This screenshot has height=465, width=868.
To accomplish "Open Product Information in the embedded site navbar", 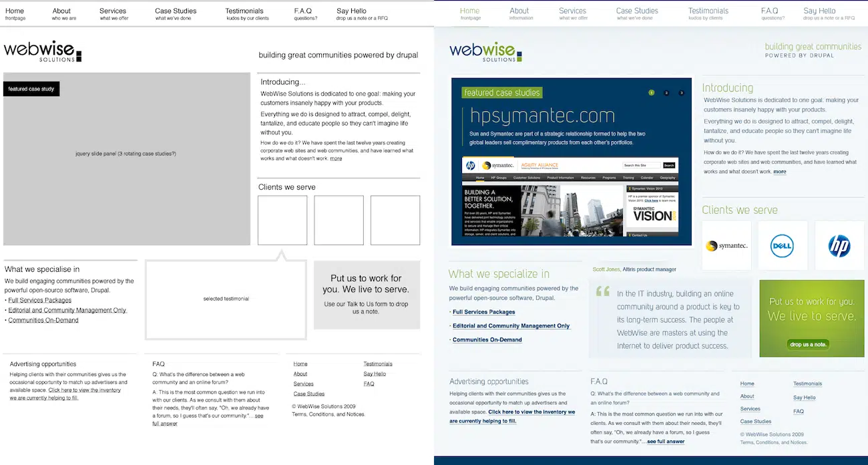I will tap(560, 178).
